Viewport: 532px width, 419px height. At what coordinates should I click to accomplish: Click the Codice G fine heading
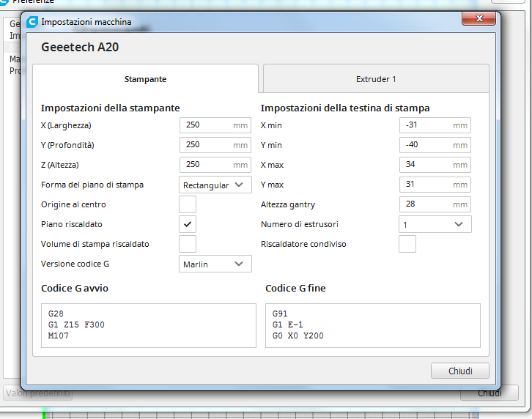point(295,288)
